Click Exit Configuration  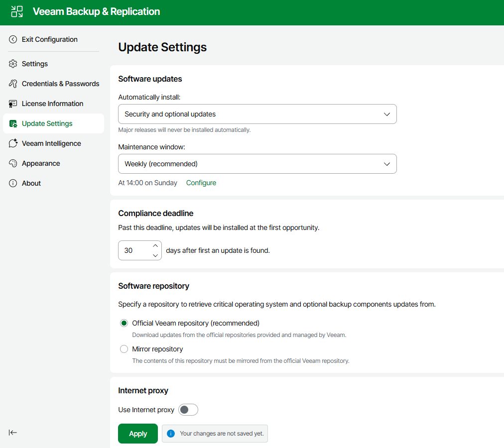[49, 39]
